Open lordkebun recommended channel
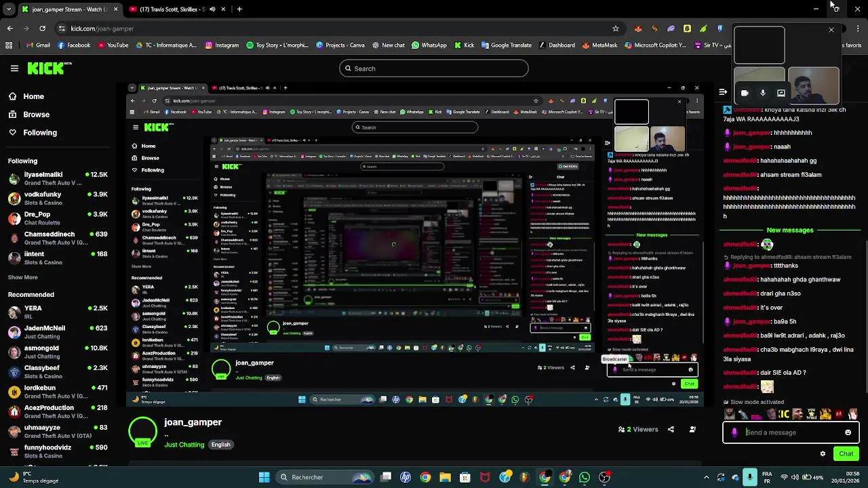This screenshot has width=868, height=488. 58,391
